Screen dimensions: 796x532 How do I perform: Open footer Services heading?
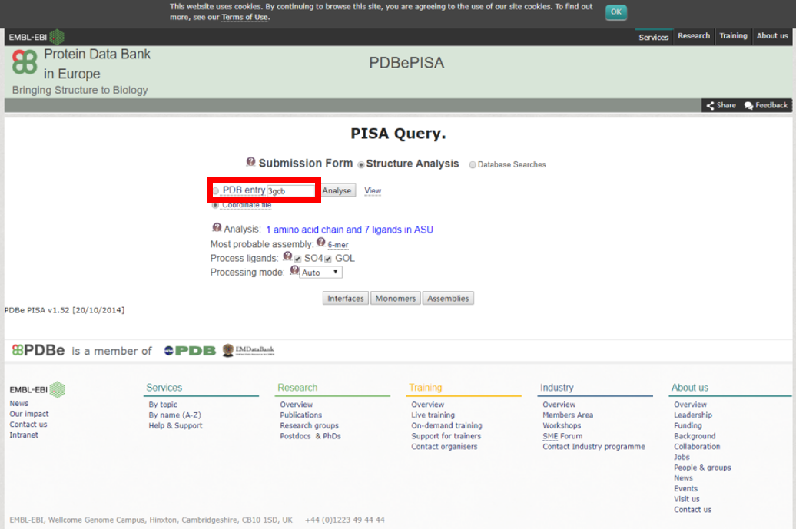(164, 388)
